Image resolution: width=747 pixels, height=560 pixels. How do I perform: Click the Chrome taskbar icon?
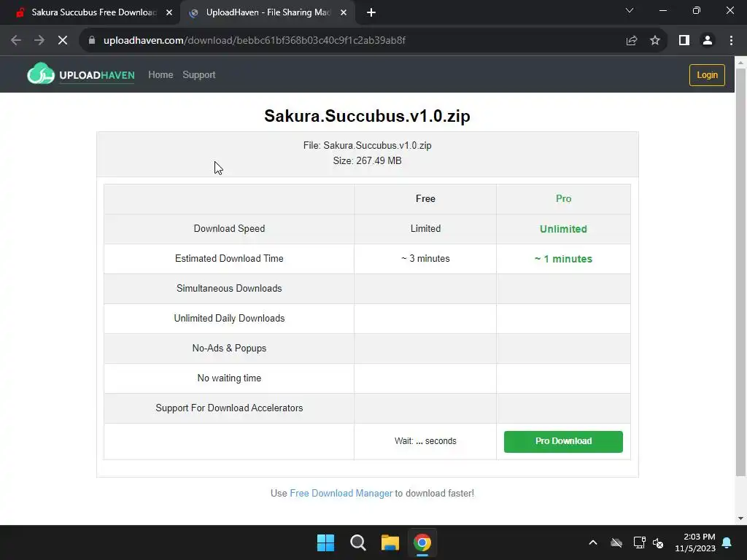coord(422,542)
